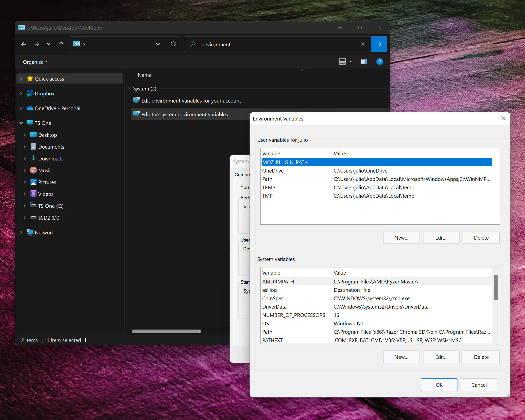Image resolution: width=525 pixels, height=420 pixels.
Task: Click the blue search go arrow
Action: tap(379, 44)
